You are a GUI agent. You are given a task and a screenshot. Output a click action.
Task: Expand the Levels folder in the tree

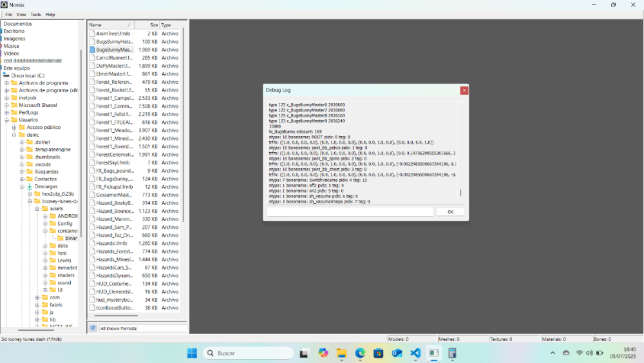pyautogui.click(x=46, y=260)
